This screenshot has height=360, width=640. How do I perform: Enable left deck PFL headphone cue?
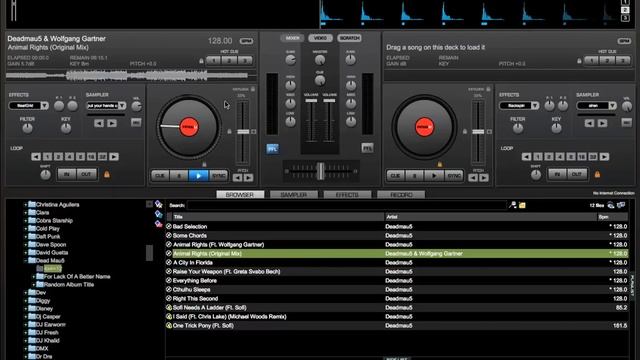pyautogui.click(x=272, y=149)
